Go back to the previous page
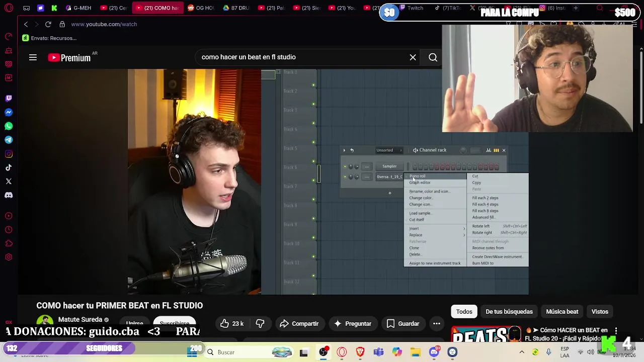This screenshot has width=644, height=362. pos(26,24)
